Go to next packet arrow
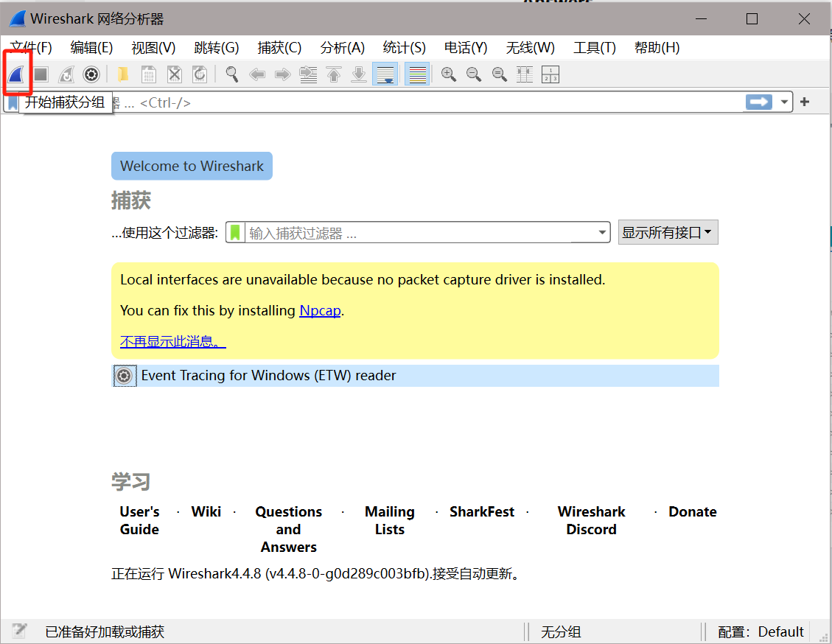The image size is (832, 644). [283, 74]
